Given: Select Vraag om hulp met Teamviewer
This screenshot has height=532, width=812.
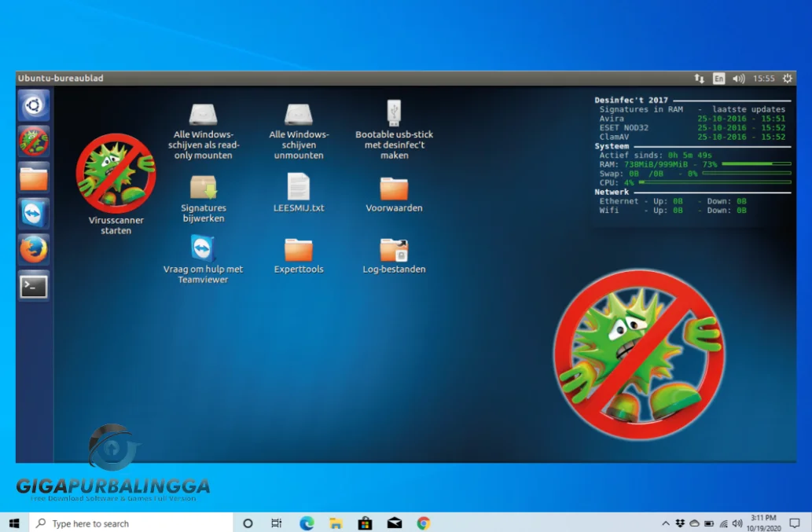Looking at the screenshot, I should (203, 259).
